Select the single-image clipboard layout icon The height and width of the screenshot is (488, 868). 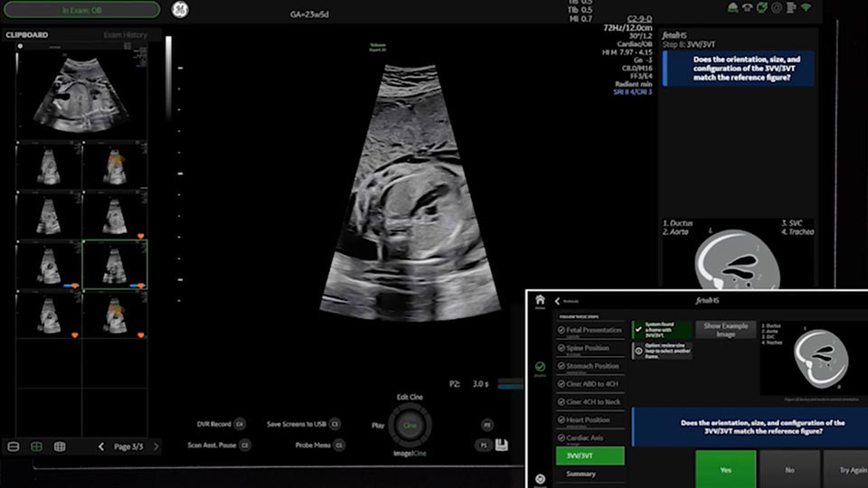[14, 446]
